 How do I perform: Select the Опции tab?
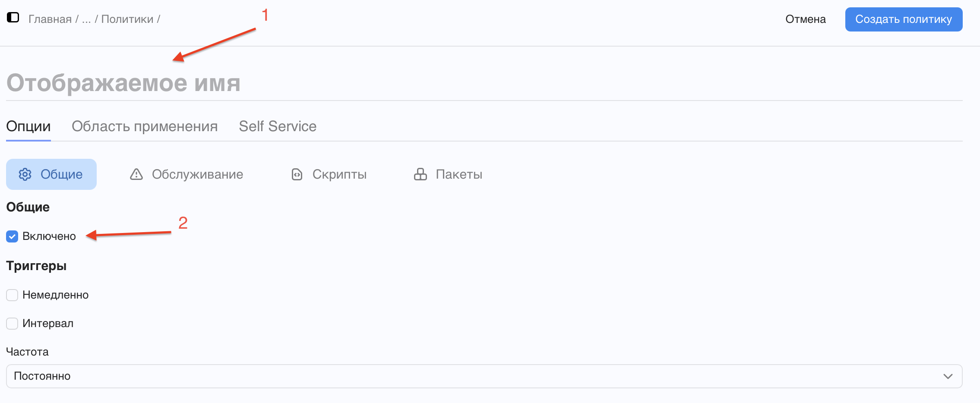[x=28, y=126]
